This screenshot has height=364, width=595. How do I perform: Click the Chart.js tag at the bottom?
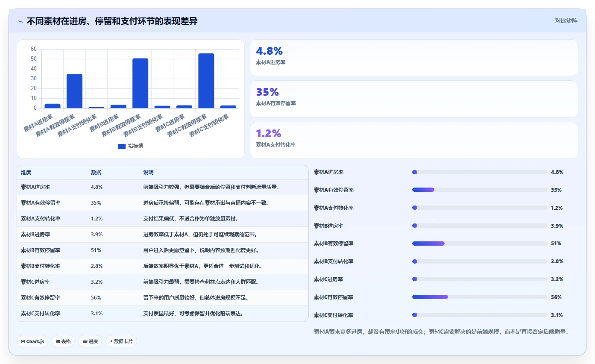32,341
